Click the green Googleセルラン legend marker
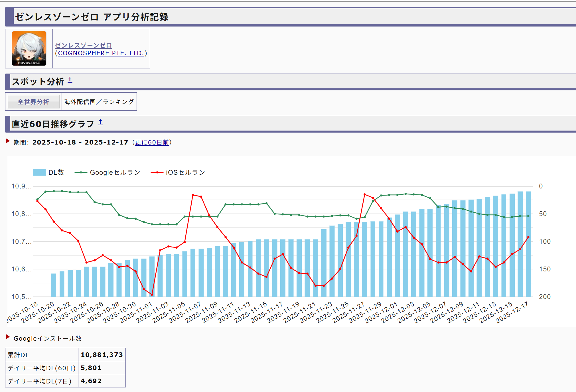The image size is (576, 392). tap(81, 172)
